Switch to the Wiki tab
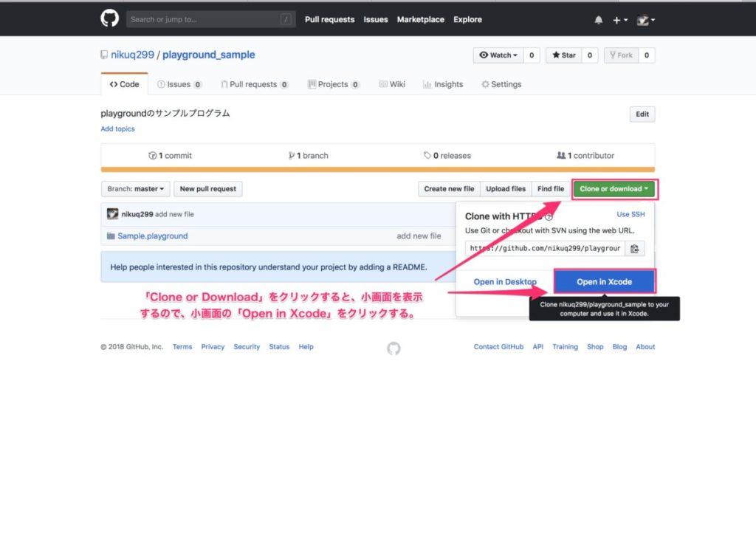This screenshot has width=756, height=550. [391, 84]
